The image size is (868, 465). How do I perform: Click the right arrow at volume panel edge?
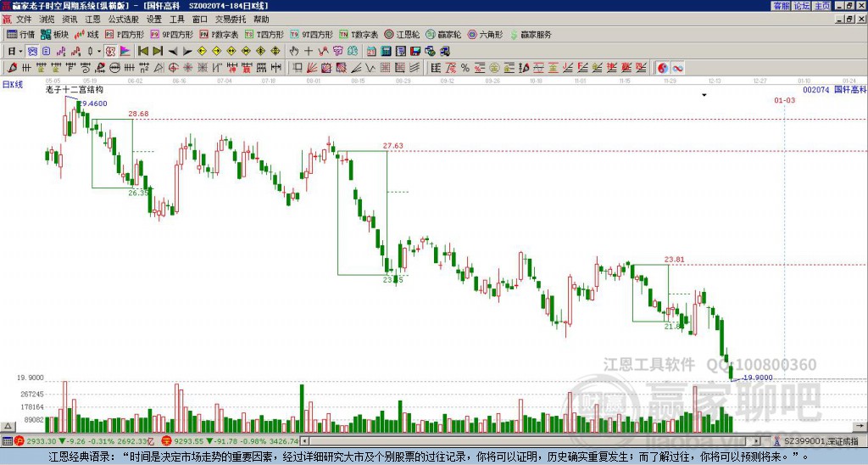pos(861,426)
